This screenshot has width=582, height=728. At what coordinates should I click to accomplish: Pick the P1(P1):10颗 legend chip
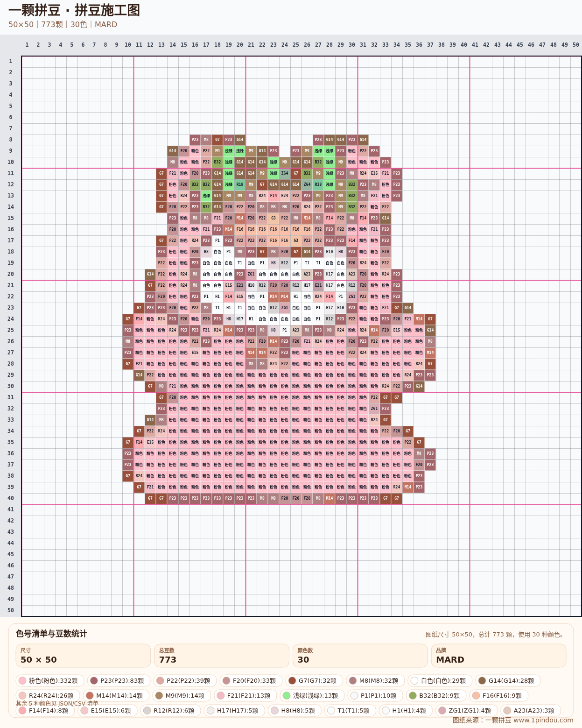click(375, 695)
